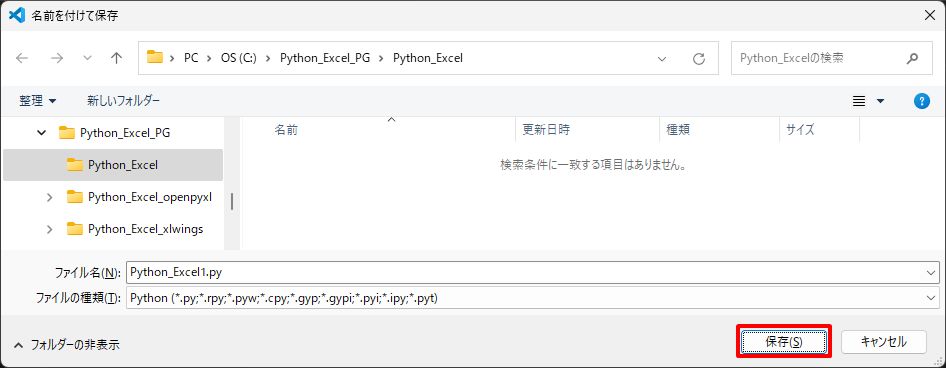
Task: Click the file name input field
Action: click(x=525, y=273)
